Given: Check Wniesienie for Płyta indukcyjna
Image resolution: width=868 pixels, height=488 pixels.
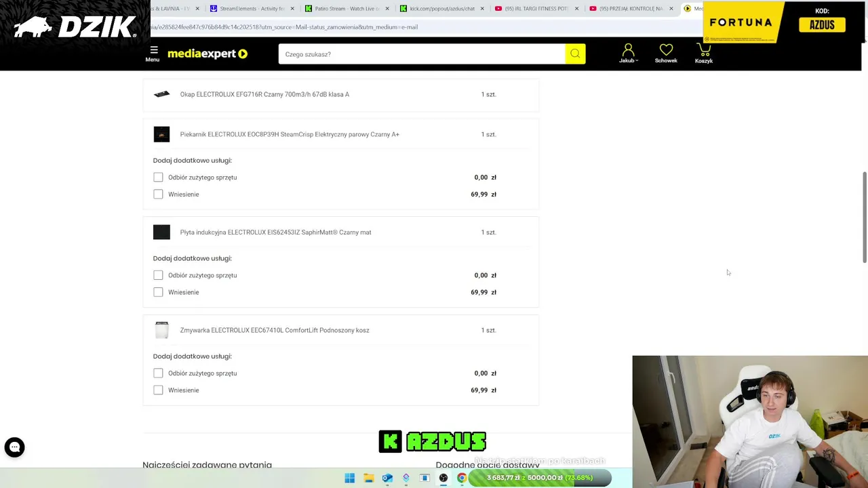Looking at the screenshot, I should pyautogui.click(x=158, y=292).
